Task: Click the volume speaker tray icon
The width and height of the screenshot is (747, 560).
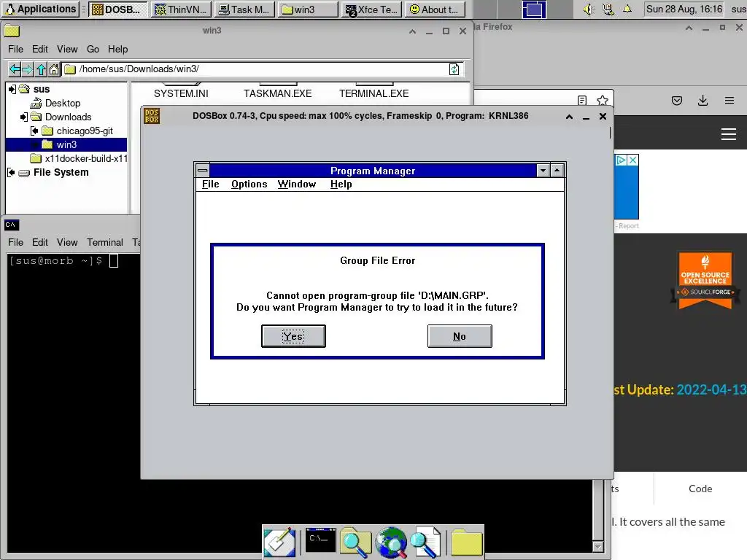Action: (589, 9)
